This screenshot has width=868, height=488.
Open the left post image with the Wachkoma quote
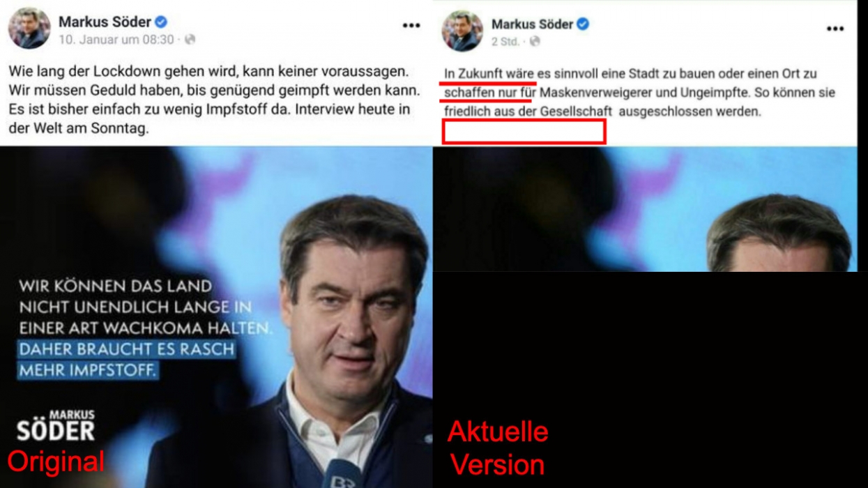pos(216,317)
